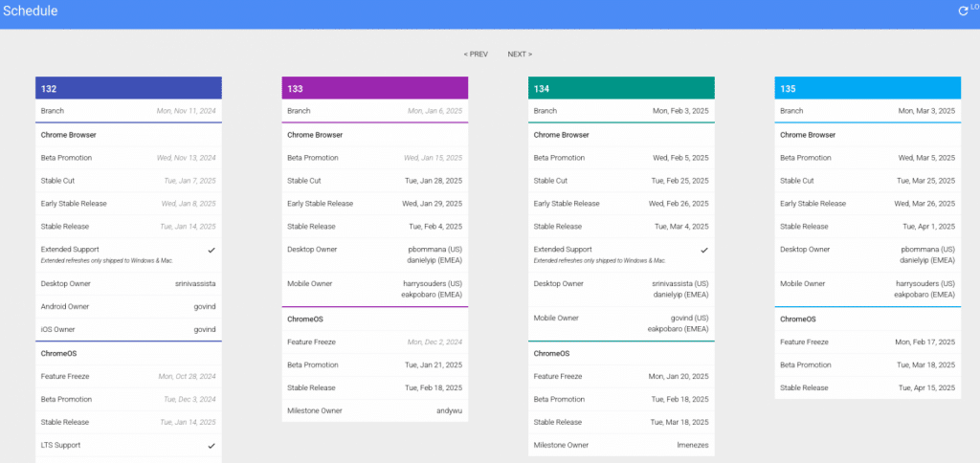Select the 134 milestone card header
The width and height of the screenshot is (980, 463).
point(621,88)
